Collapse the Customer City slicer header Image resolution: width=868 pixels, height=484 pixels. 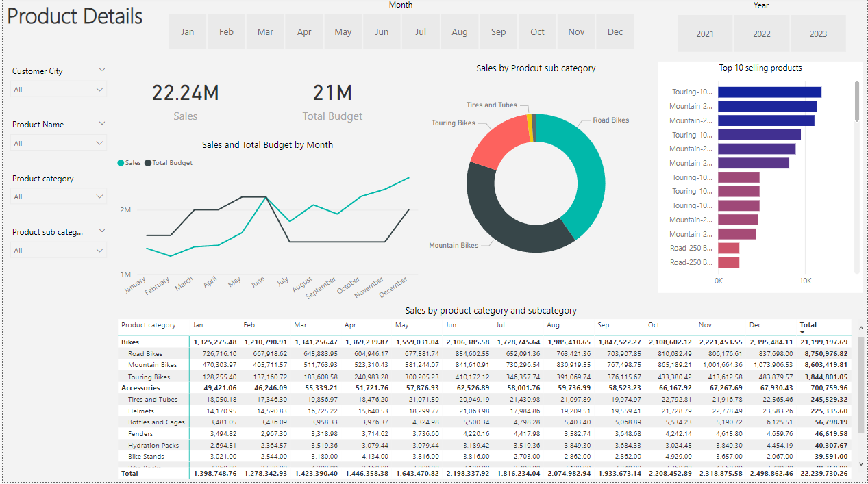[101, 69]
